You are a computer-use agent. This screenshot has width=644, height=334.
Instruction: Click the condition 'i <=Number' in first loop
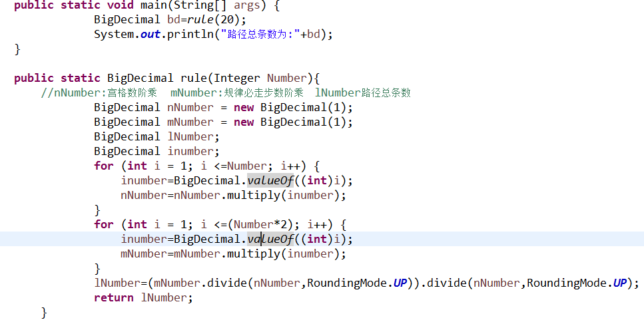234,166
